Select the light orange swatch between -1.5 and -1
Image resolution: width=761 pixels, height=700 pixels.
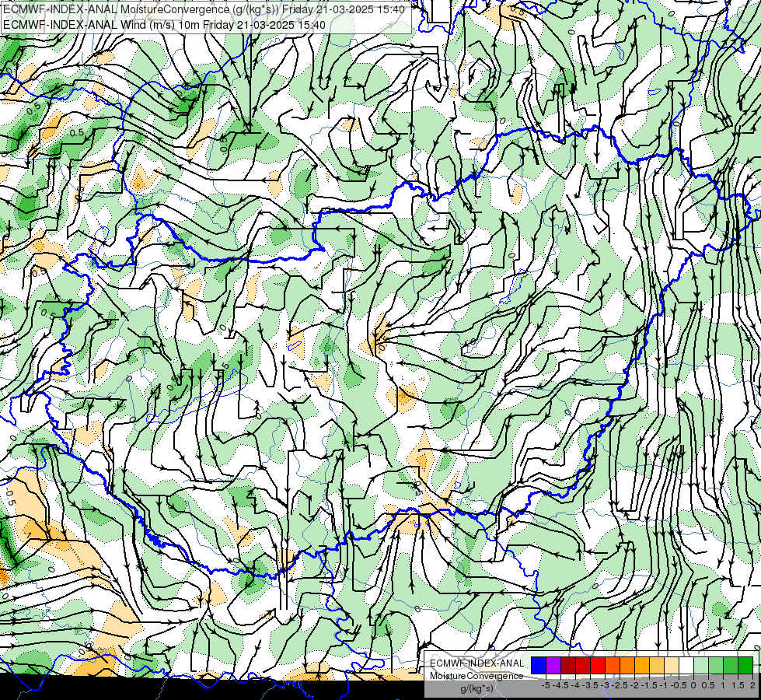[x=657, y=666]
